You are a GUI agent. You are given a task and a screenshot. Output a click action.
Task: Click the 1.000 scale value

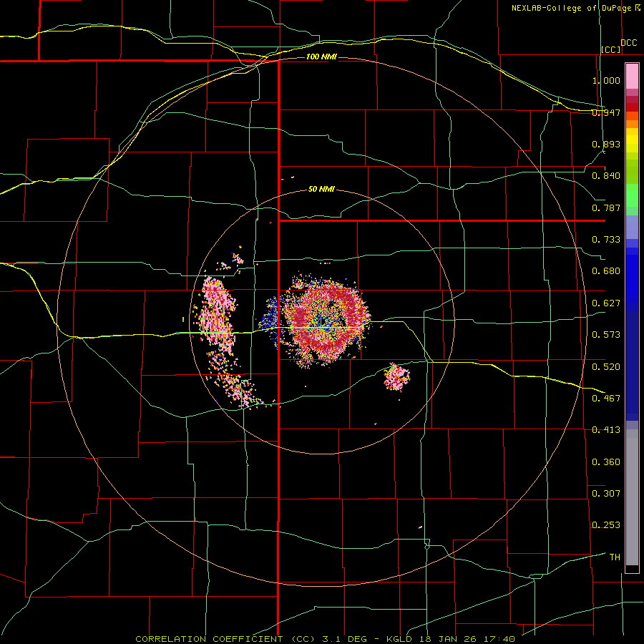coord(606,80)
